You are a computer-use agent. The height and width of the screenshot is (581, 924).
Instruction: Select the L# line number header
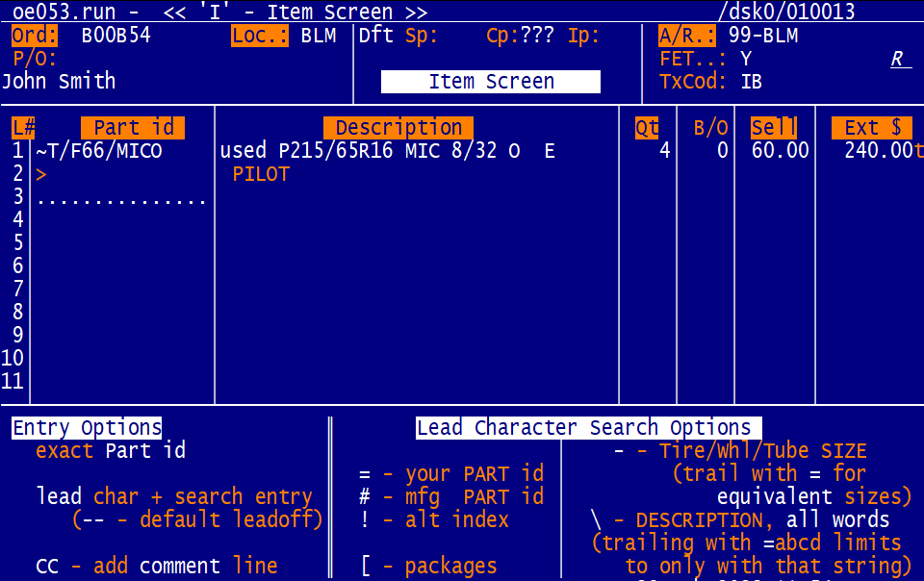click(x=23, y=128)
